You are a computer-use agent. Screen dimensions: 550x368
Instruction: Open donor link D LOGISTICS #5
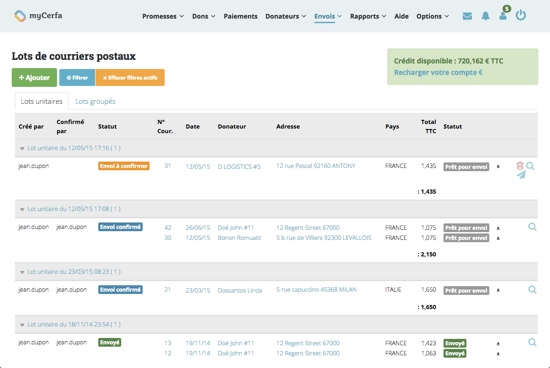click(239, 167)
